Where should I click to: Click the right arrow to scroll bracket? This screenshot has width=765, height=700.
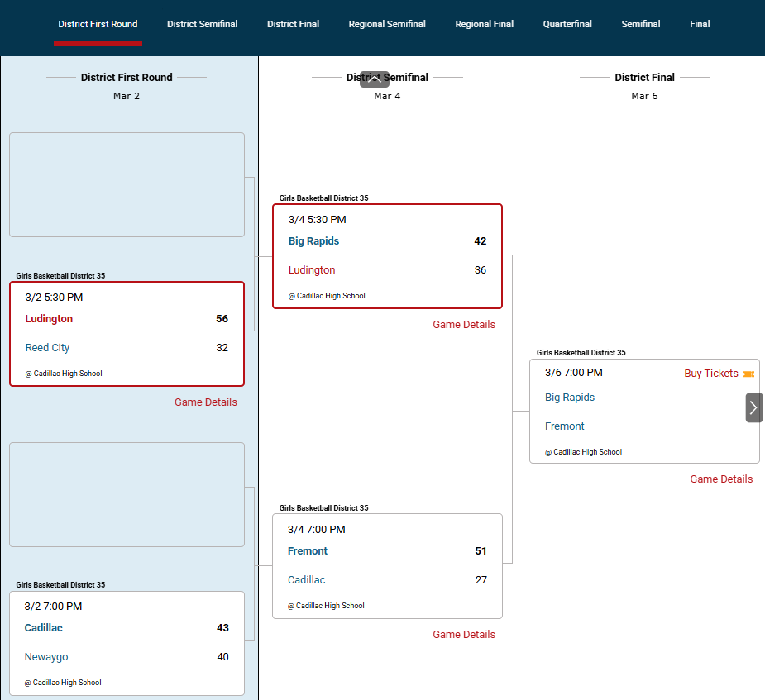pyautogui.click(x=753, y=407)
